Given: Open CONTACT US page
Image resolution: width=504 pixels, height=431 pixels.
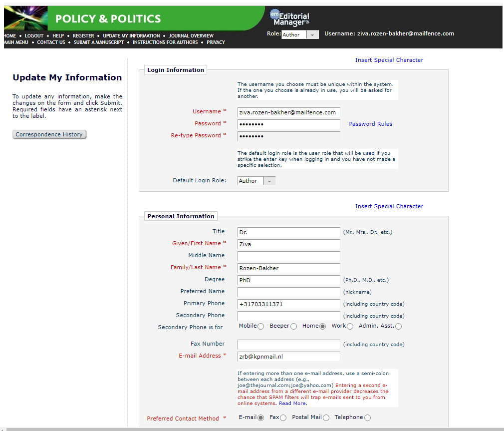Looking at the screenshot, I should coord(51,42).
